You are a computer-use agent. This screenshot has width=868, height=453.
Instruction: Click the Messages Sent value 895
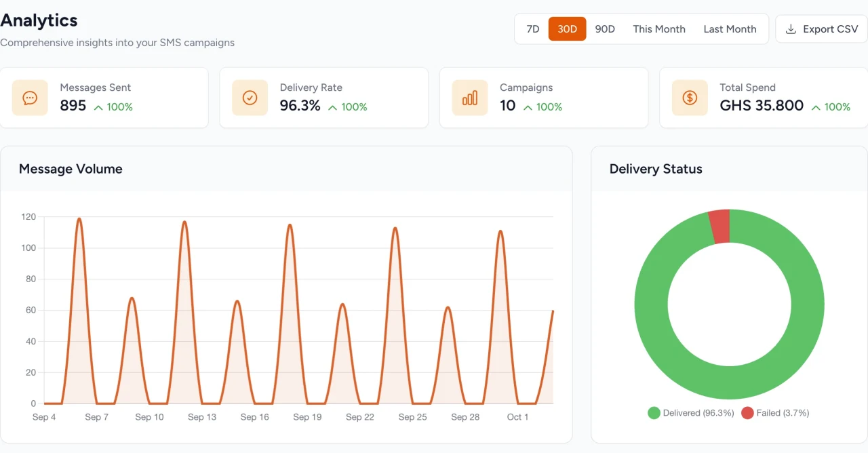[73, 106]
